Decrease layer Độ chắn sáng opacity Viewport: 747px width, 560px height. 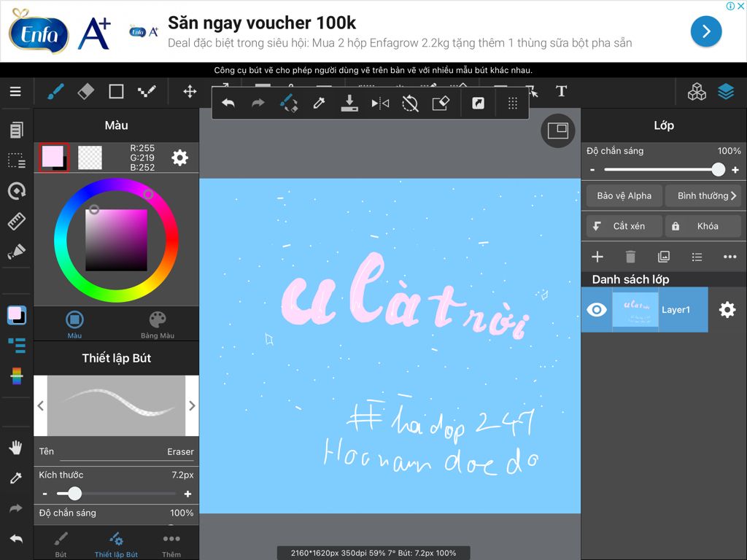pos(592,169)
